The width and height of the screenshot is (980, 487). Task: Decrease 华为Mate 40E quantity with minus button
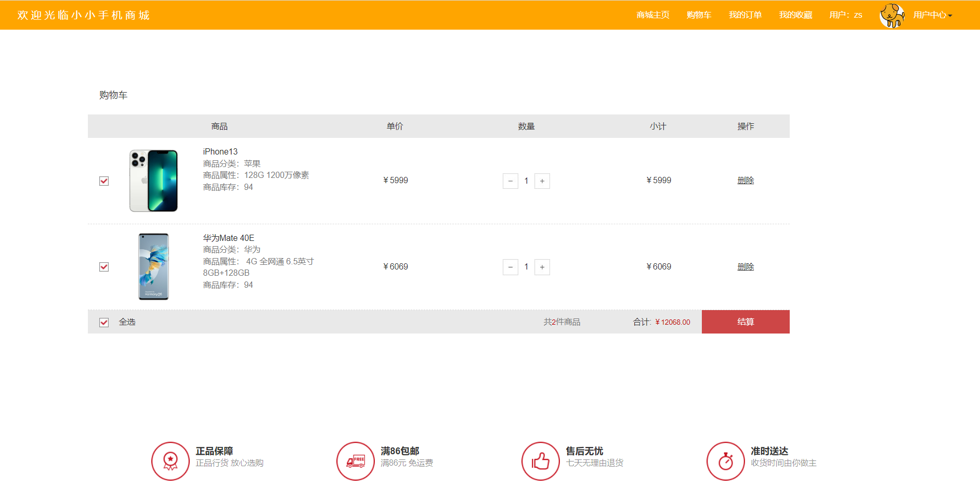click(511, 267)
